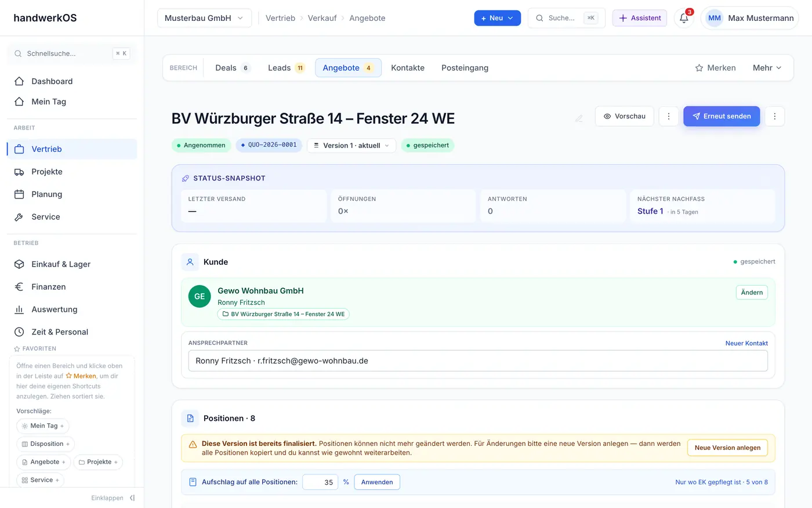Switch to the Posteingang tab

[465, 68]
